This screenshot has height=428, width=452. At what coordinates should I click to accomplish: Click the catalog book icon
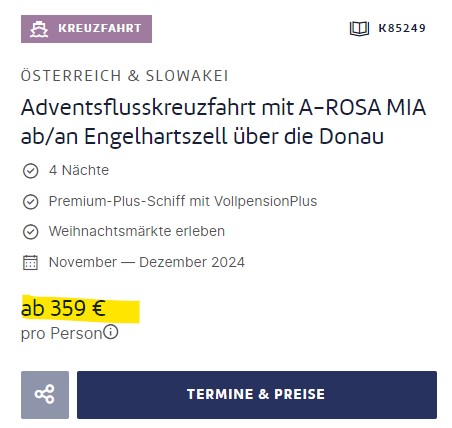tap(359, 28)
